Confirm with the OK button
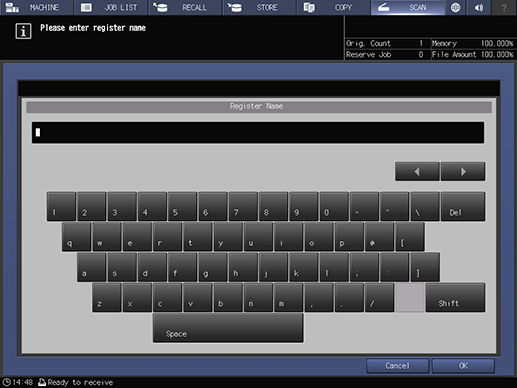517x388 pixels. tap(463, 366)
